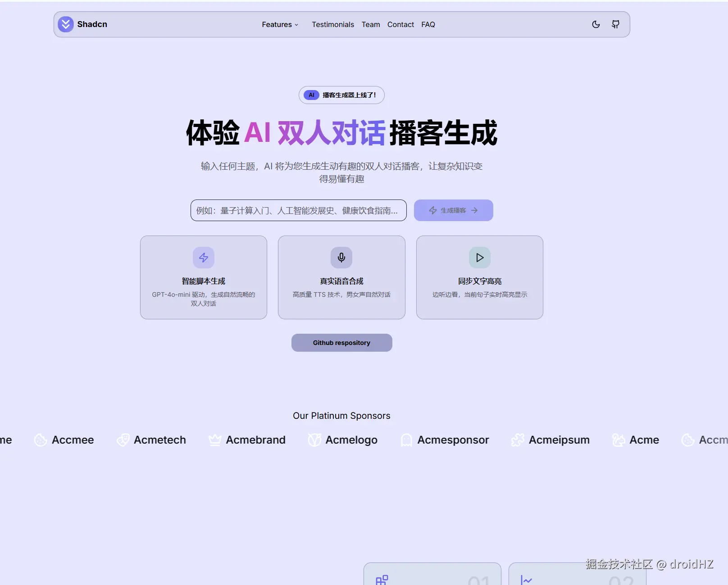Click the Acmelogo sponsor name

point(351,440)
